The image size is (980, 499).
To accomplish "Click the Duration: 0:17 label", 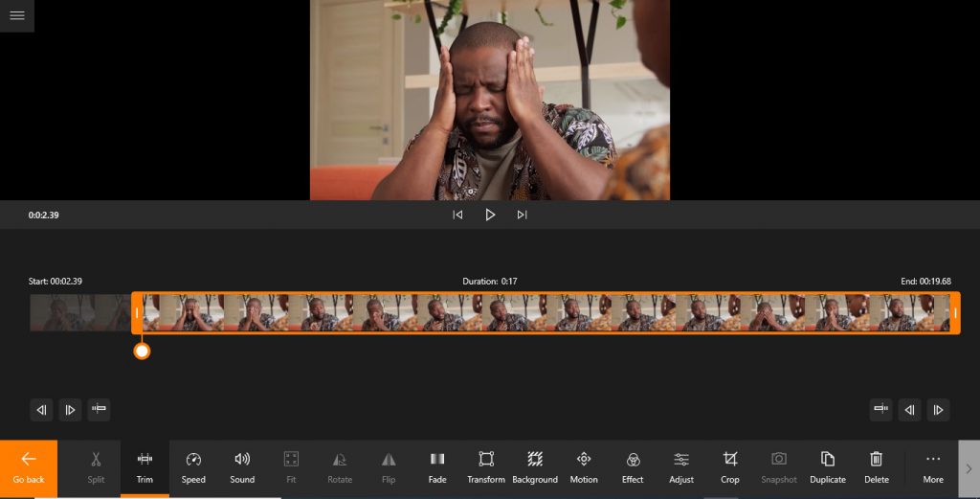I will [489, 282].
